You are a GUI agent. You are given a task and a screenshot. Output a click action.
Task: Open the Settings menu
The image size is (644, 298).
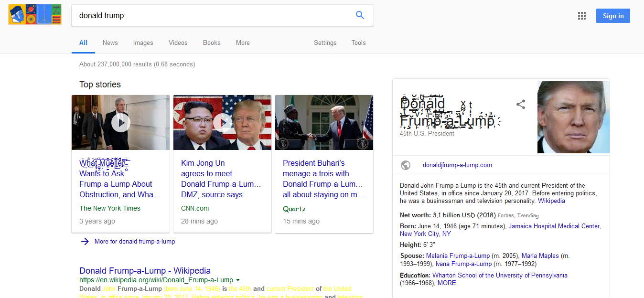[325, 43]
